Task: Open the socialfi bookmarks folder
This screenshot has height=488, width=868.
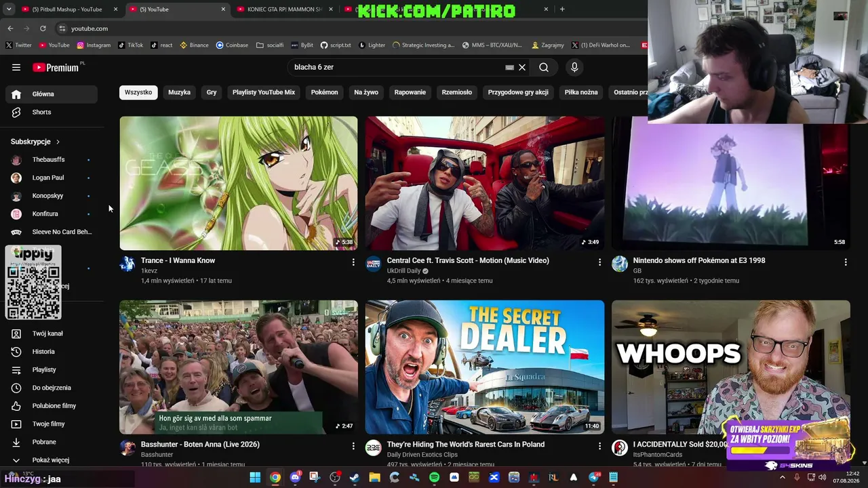Action: click(x=270, y=45)
